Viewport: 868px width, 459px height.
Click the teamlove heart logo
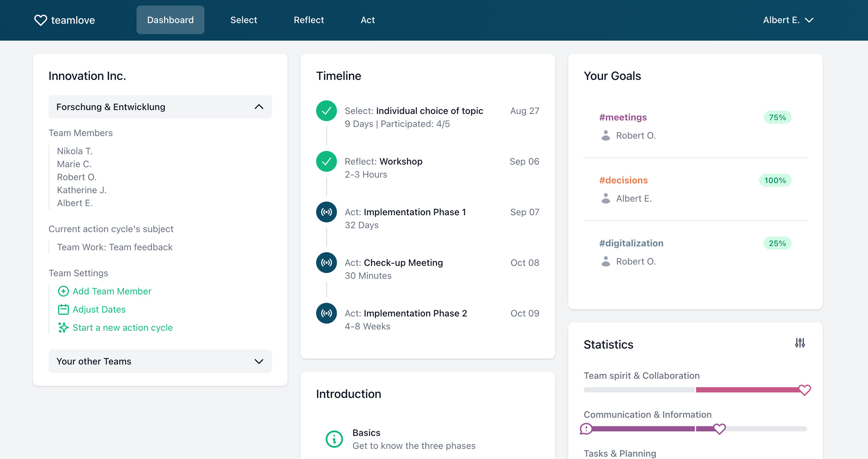coord(41,20)
